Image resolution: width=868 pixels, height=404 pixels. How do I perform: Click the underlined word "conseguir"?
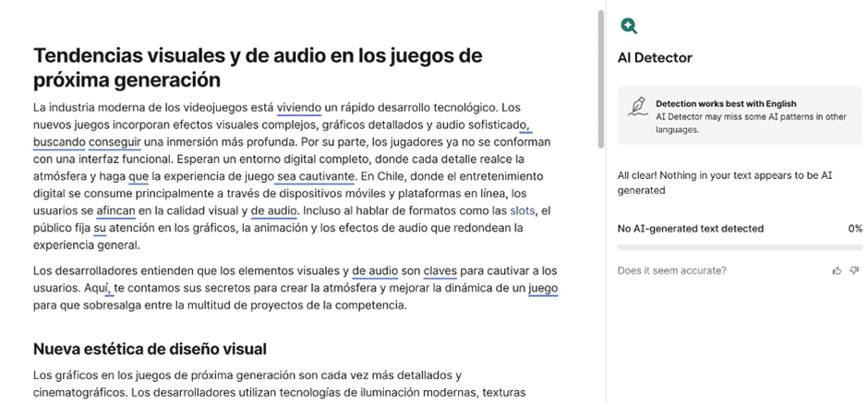[x=115, y=142]
